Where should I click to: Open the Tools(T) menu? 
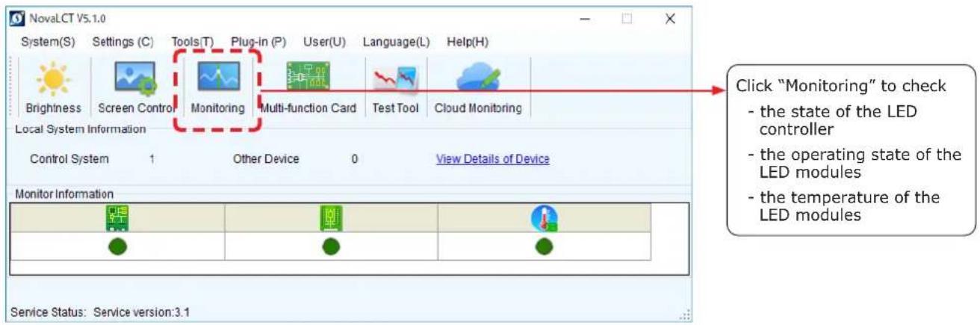(x=192, y=42)
